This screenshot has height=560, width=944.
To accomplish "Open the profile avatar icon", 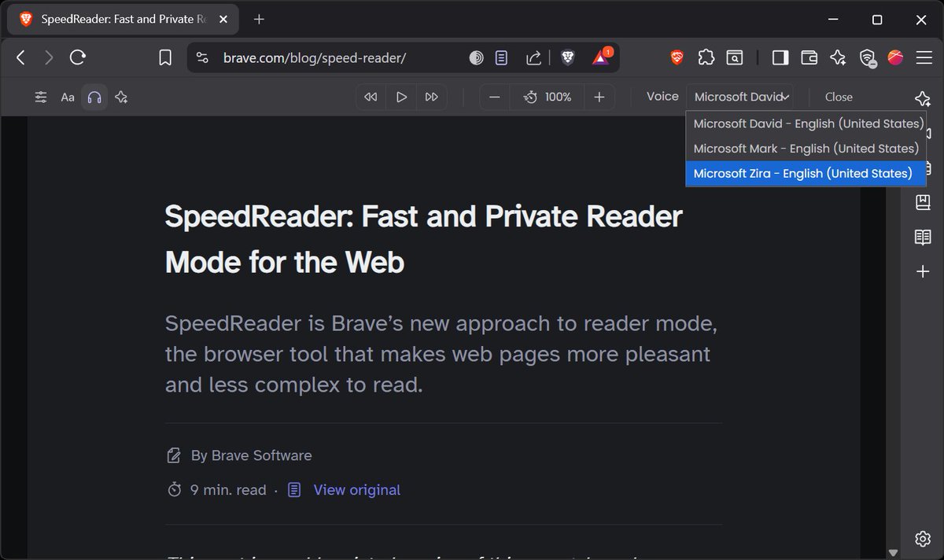I will pos(895,57).
